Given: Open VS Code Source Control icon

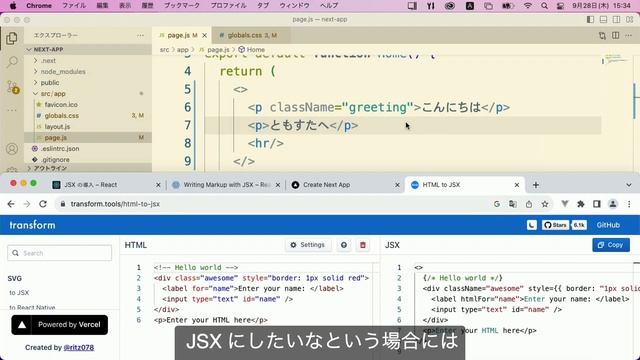Looking at the screenshot, I should (x=12, y=87).
